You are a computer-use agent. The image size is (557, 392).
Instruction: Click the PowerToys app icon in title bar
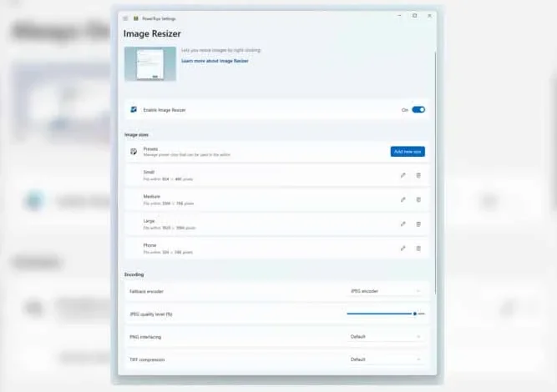[x=135, y=18]
